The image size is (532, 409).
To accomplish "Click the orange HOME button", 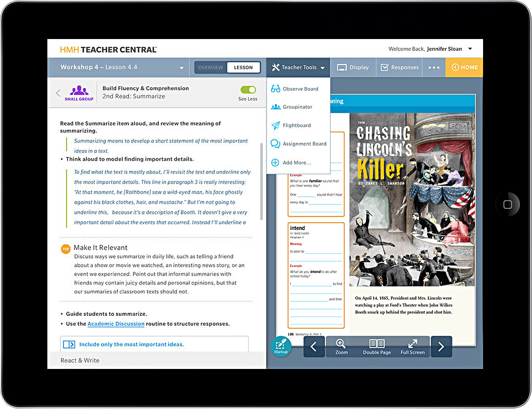I will coord(464,68).
